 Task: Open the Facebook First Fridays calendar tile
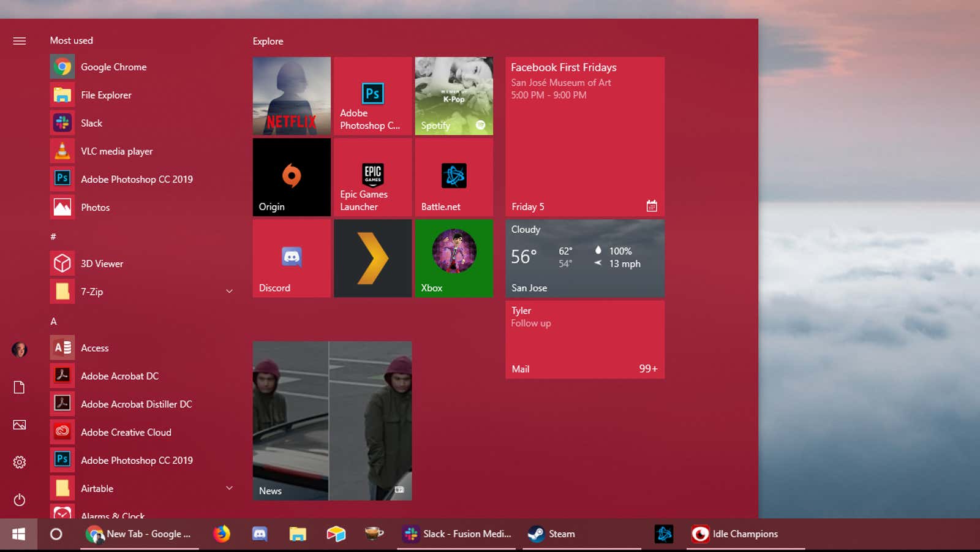tap(585, 137)
